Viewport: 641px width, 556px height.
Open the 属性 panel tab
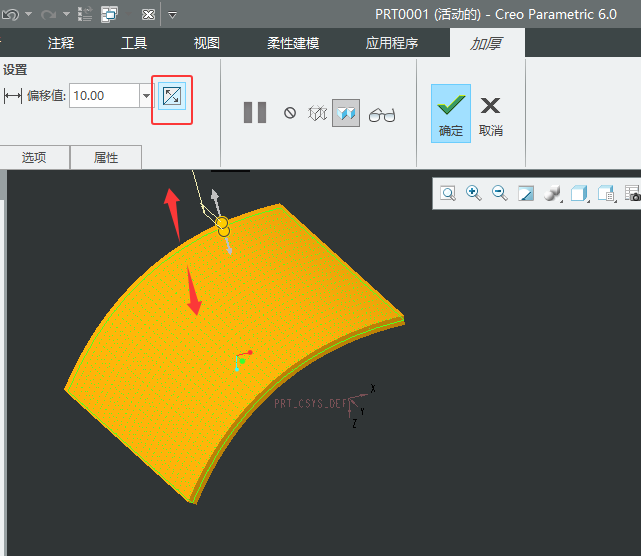click(x=106, y=157)
